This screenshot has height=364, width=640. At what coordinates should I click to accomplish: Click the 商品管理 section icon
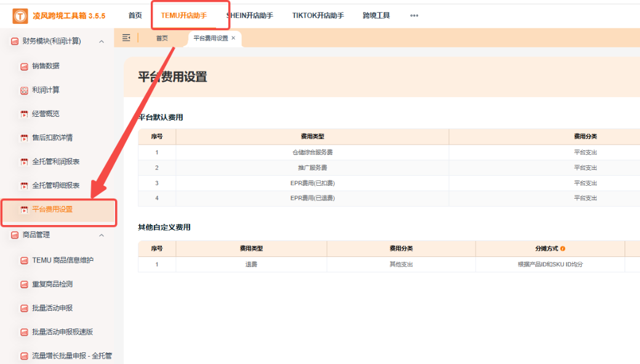click(x=15, y=235)
